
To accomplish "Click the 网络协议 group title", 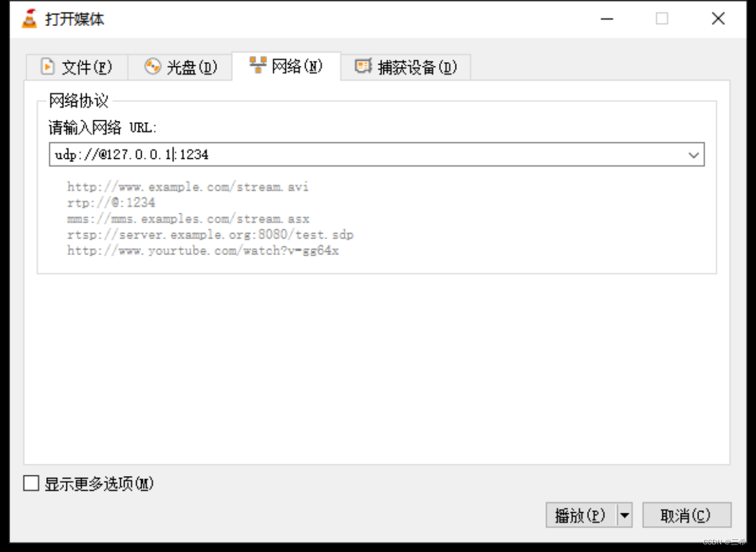I will 78,101.
